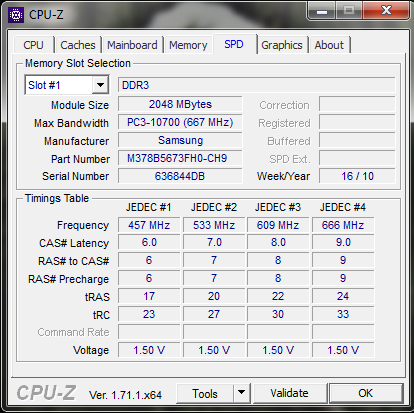Click the tRC value 30

[278, 314]
